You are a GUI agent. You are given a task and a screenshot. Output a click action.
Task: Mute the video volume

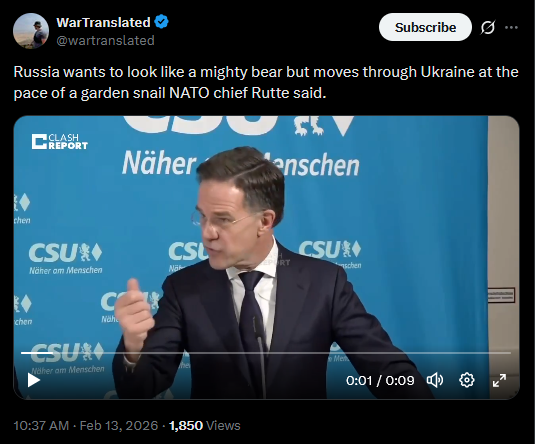435,380
